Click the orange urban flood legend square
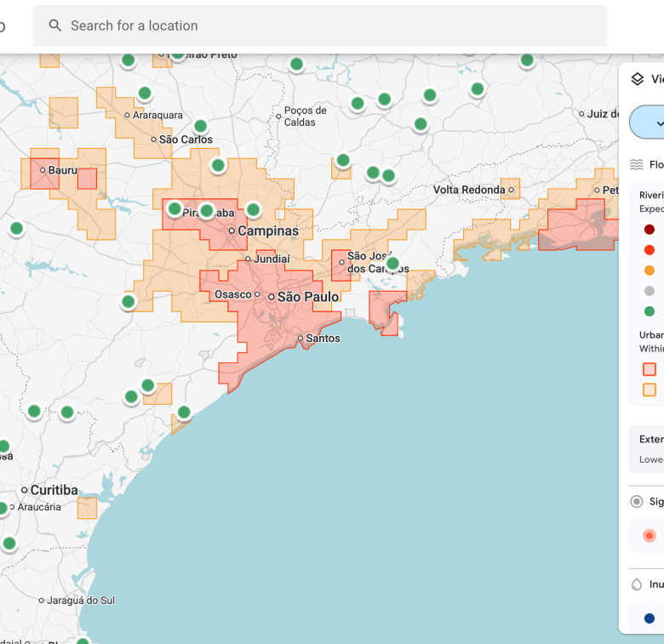Viewport: 664px width, 644px height. pyautogui.click(x=650, y=390)
